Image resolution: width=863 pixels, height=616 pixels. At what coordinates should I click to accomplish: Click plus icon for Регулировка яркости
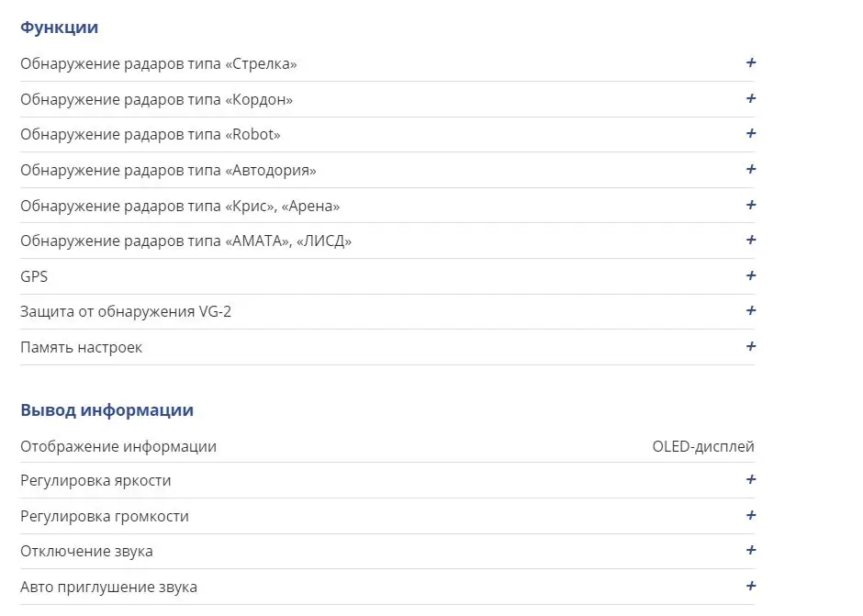[750, 480]
